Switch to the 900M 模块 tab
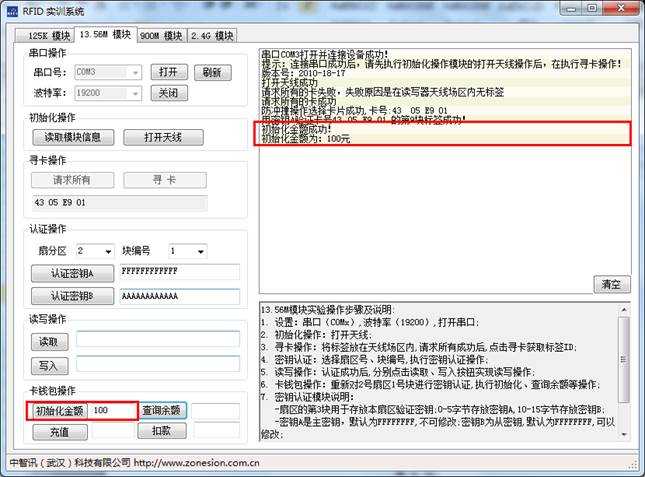Image resolution: width=645 pixels, height=477 pixels. coord(160,36)
